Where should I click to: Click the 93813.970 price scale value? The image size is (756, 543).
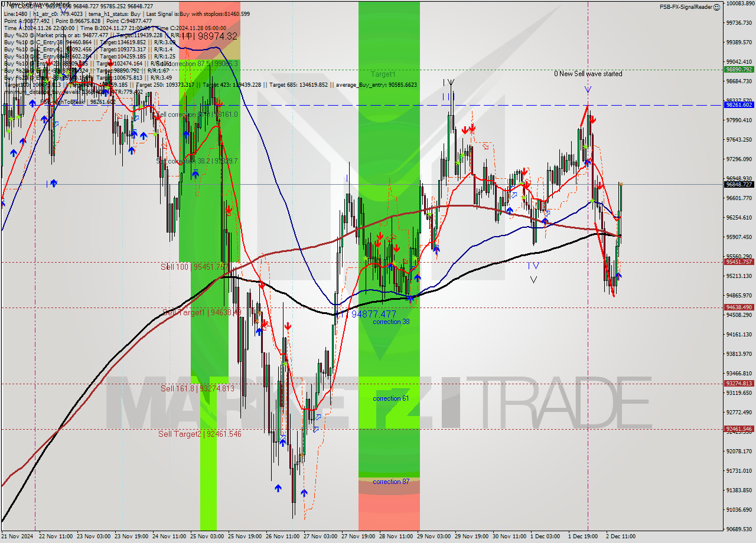[x=739, y=354]
